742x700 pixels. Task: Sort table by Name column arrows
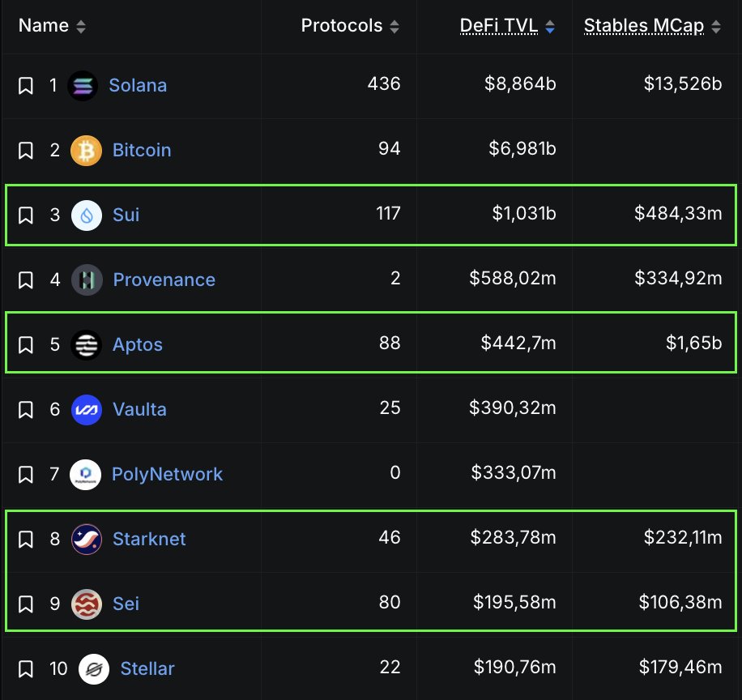[x=80, y=27]
